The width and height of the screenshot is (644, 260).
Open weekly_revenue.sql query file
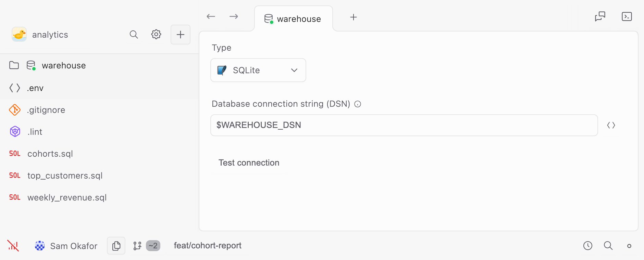99,197
